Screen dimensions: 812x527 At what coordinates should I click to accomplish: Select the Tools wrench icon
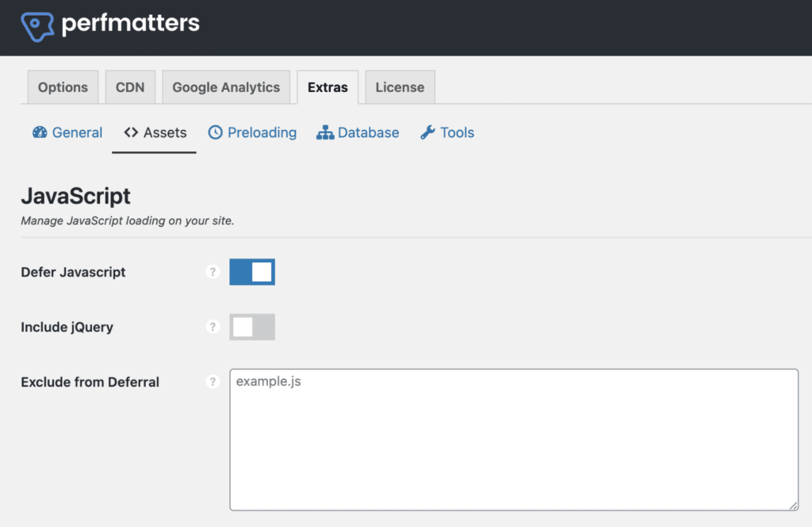pyautogui.click(x=427, y=132)
